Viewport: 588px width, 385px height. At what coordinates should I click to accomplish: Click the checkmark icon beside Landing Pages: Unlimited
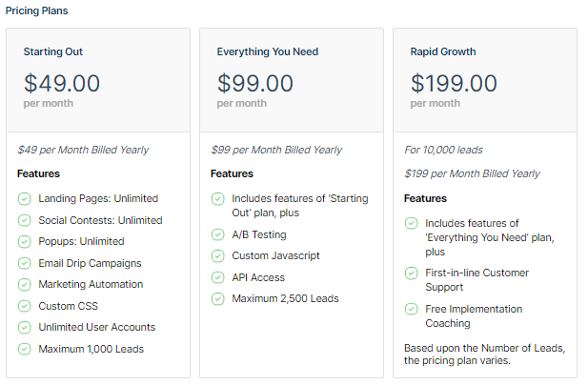25,199
